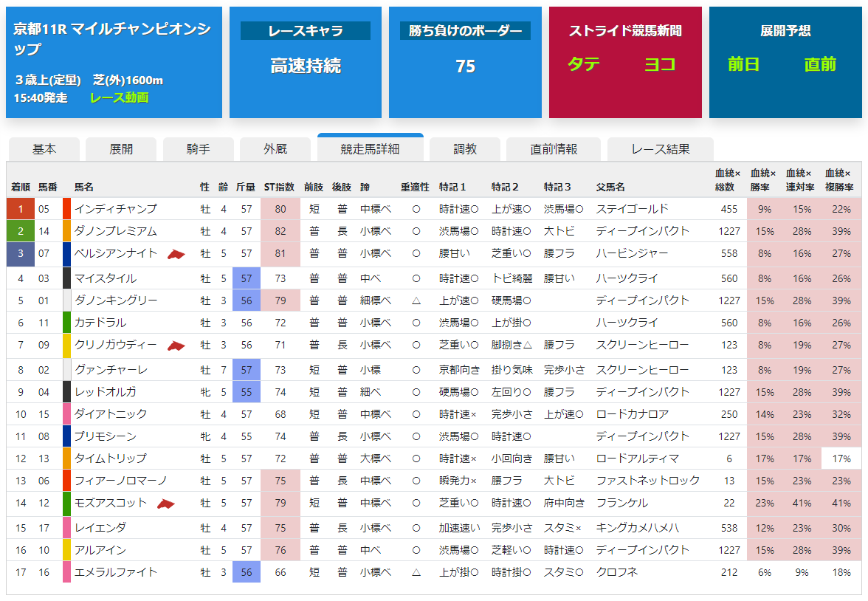Viewport: 868px width, 601px height.
Task: Click horse name ダノンキングリー
Action: (116, 300)
